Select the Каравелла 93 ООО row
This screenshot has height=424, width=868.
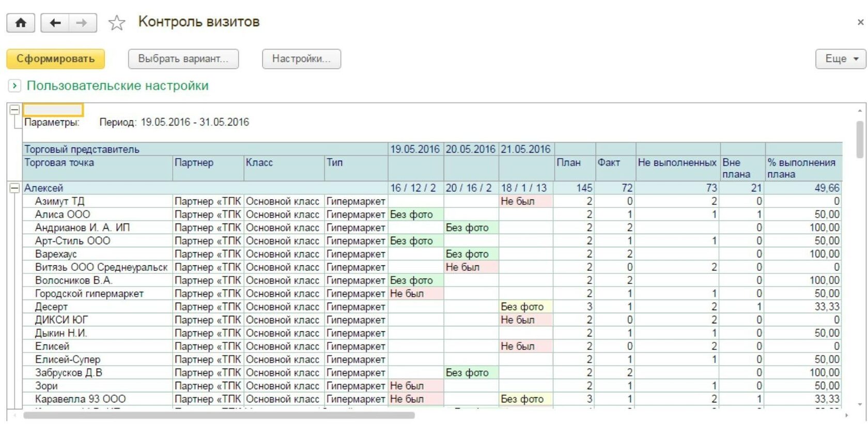tap(432, 399)
